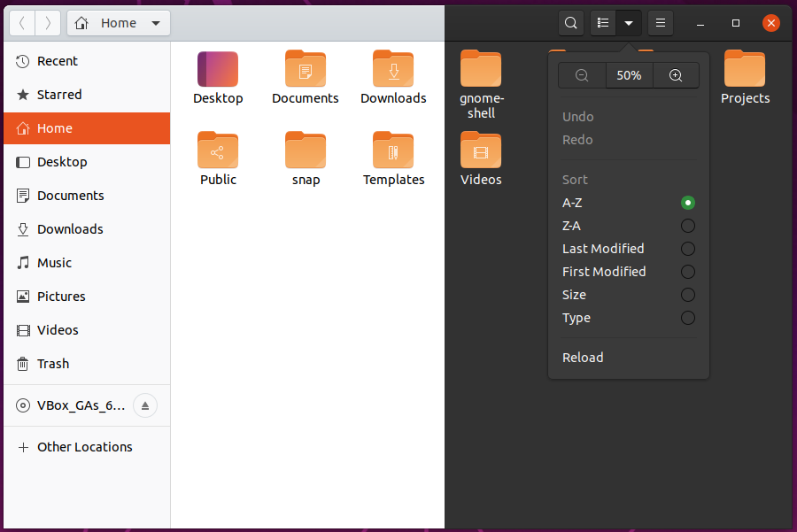Toggle the view options dropdown arrow
The height and width of the screenshot is (532, 797).
tap(629, 23)
